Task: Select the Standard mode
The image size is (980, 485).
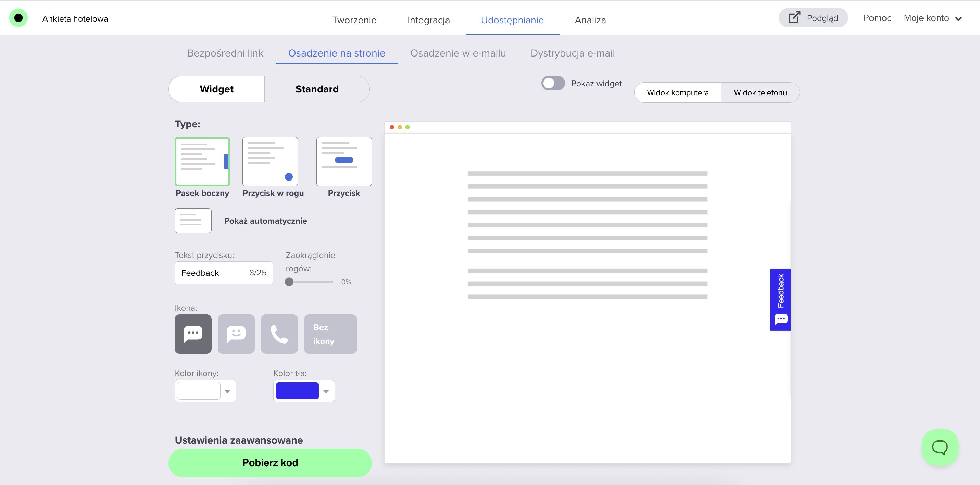Action: point(317,89)
